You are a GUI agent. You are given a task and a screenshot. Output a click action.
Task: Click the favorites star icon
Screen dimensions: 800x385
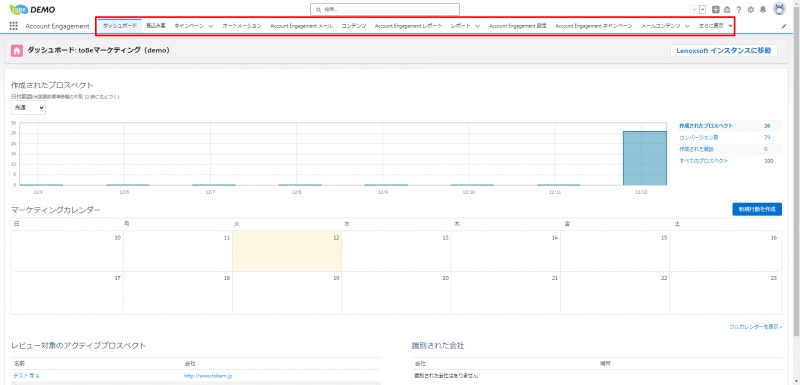(x=694, y=9)
